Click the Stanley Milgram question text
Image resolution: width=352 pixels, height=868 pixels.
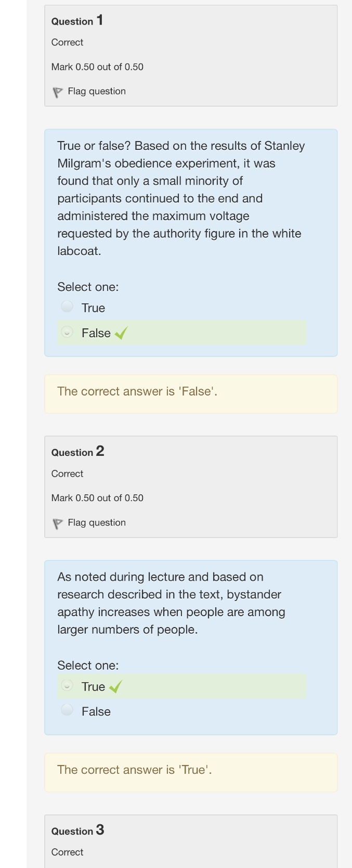tap(181, 198)
